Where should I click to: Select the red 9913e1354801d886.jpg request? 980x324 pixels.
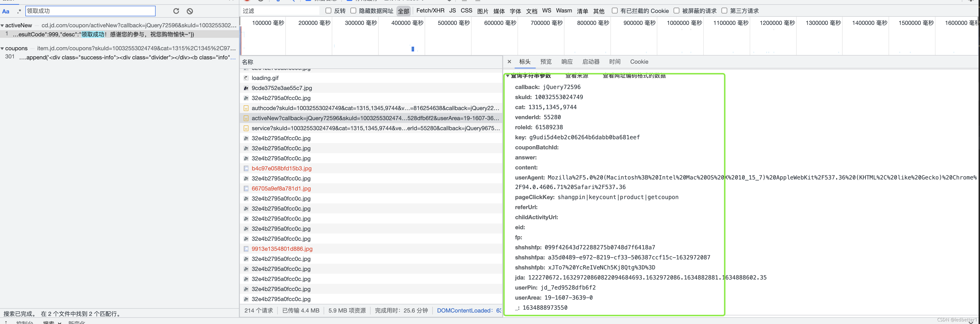(371, 249)
